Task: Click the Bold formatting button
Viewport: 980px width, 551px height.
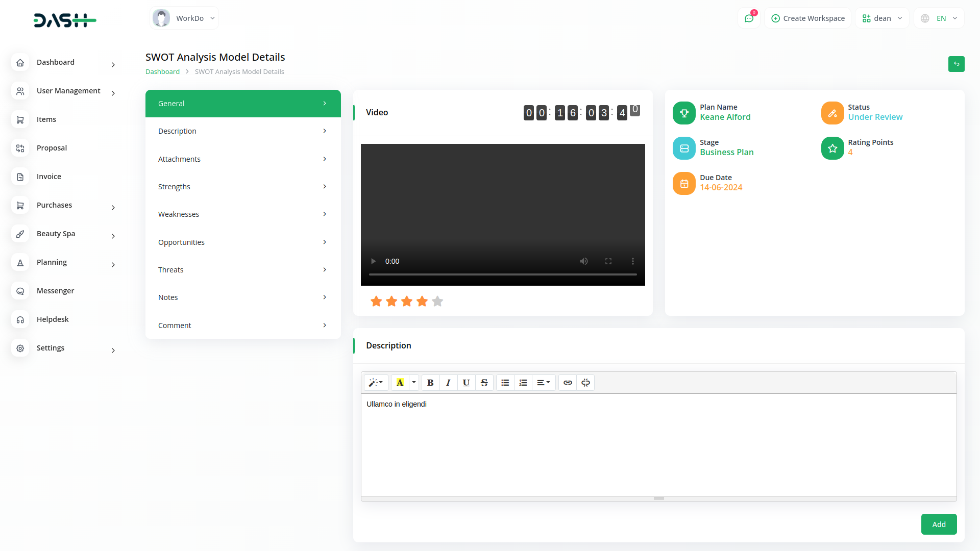Action: pyautogui.click(x=430, y=383)
